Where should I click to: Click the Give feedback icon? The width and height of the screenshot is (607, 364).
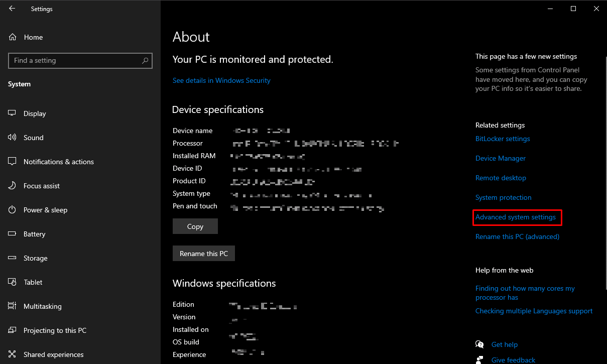tap(479, 360)
